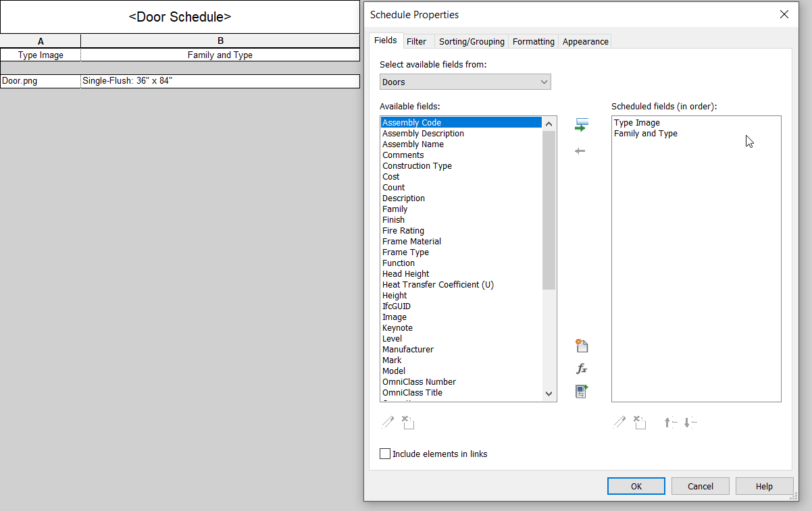Viewport: 812px width, 511px height.
Task: Click the Combine parameters icon
Action: click(x=582, y=392)
